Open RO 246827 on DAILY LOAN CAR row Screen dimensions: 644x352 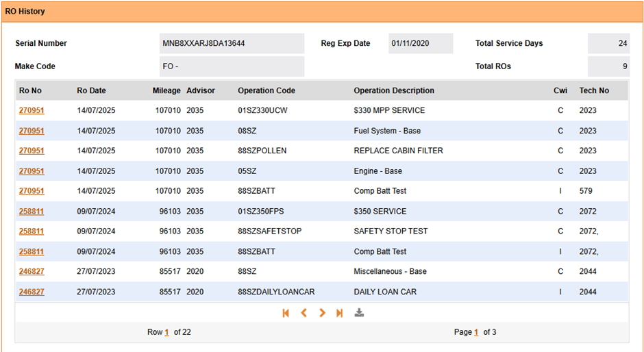click(32, 292)
